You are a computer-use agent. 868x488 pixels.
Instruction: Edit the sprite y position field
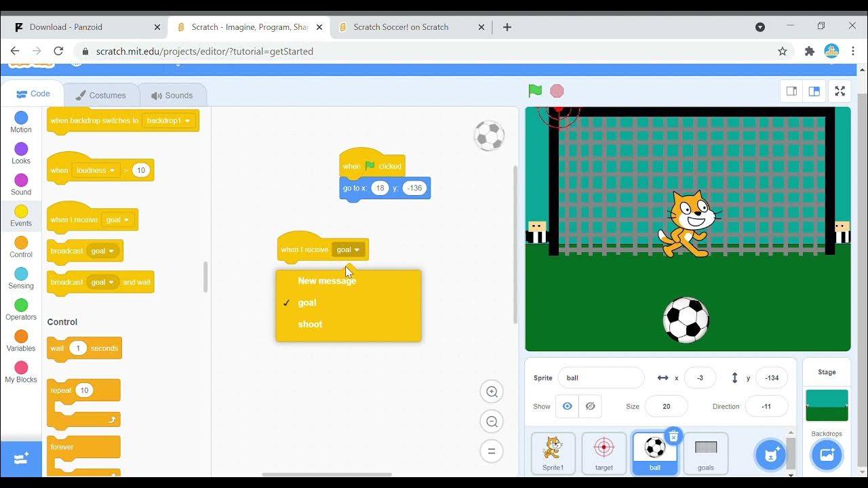click(x=771, y=378)
